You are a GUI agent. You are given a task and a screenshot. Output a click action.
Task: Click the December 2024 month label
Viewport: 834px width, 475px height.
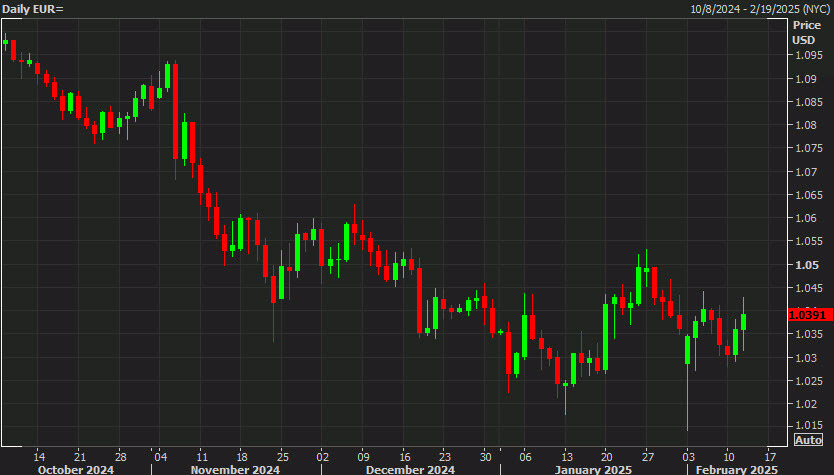click(x=410, y=470)
